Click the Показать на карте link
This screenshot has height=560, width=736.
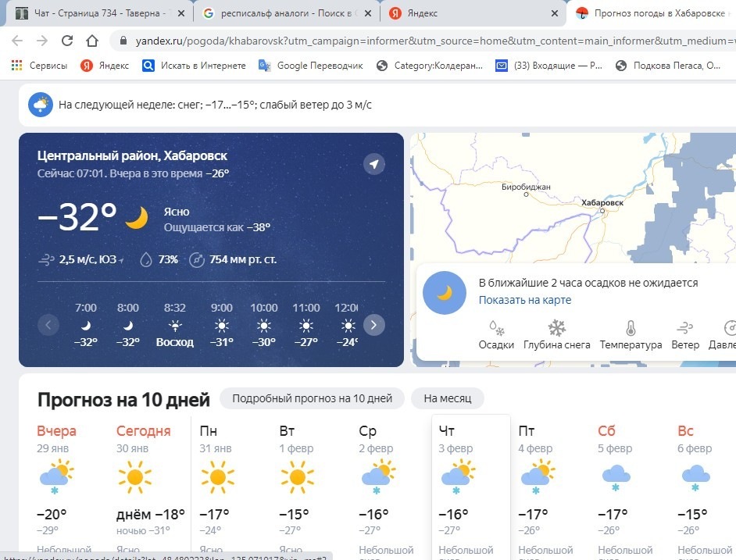click(525, 300)
